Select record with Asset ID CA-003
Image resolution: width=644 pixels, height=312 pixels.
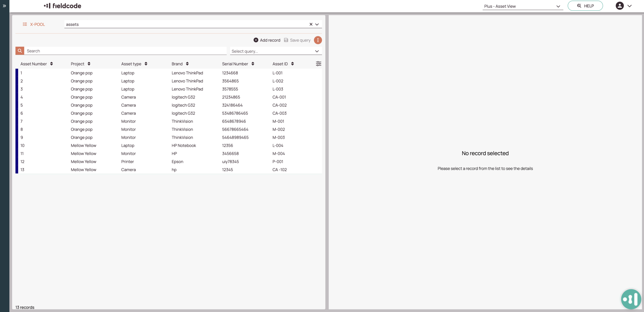point(169,113)
